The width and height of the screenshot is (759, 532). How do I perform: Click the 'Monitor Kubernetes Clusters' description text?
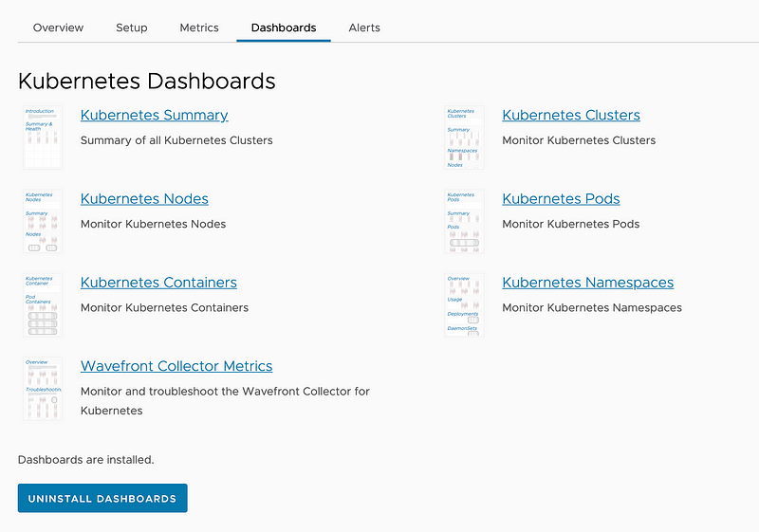point(579,140)
